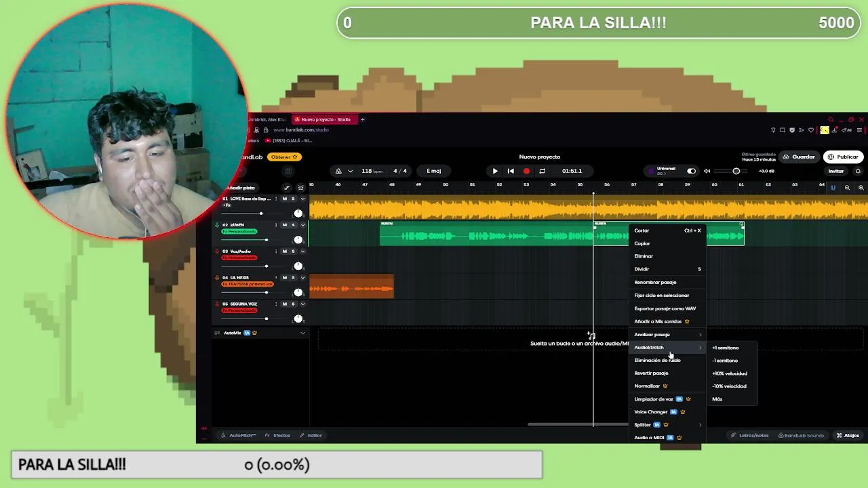Select Dividir in the context menu

coord(667,269)
